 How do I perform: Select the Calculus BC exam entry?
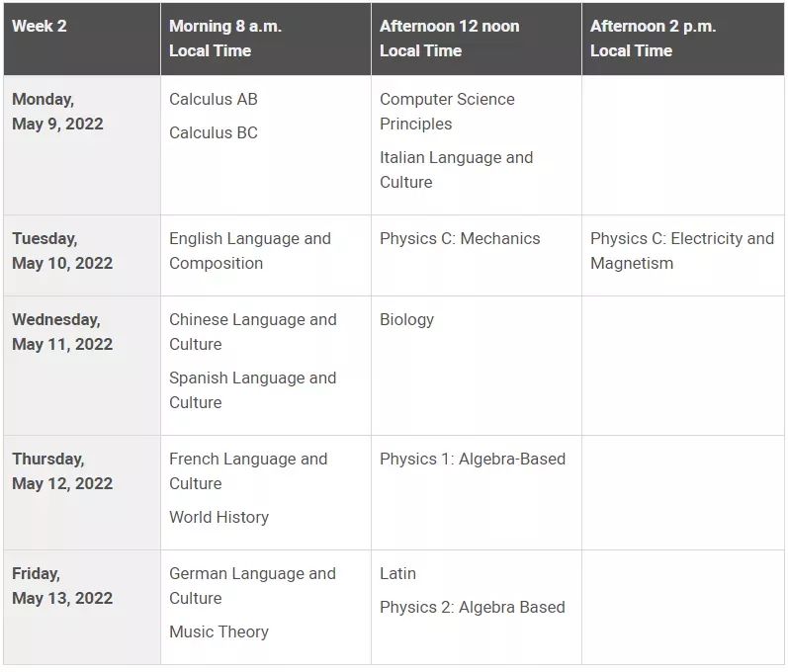[214, 132]
